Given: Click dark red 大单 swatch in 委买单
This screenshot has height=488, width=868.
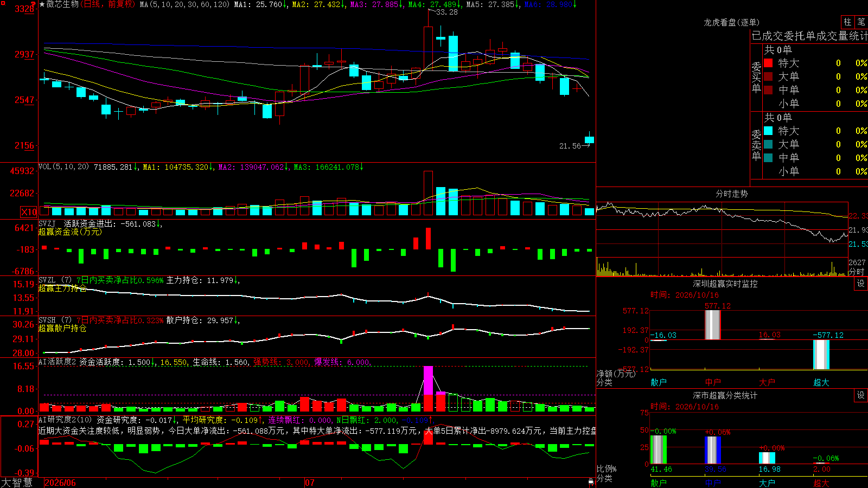Looking at the screenshot, I should [x=768, y=76].
